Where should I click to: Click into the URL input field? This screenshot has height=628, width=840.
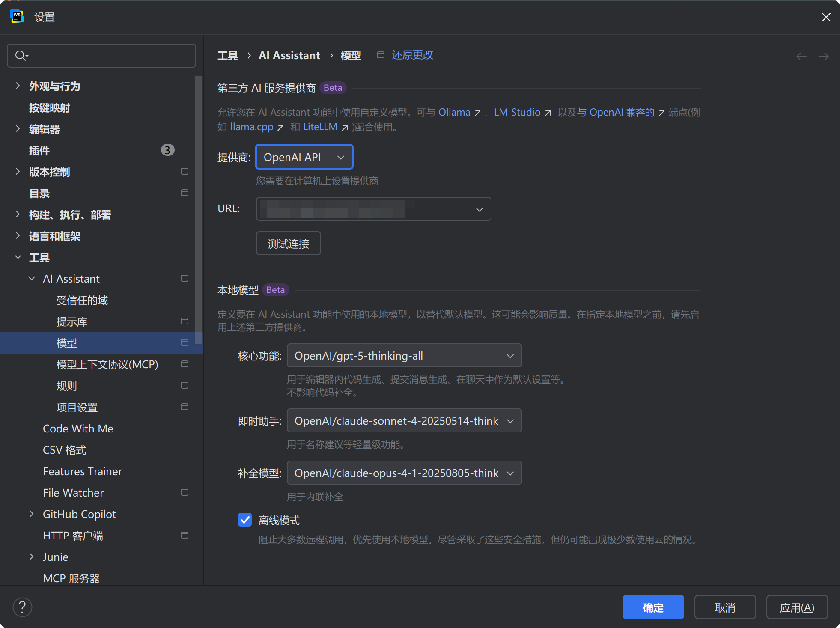[362, 209]
